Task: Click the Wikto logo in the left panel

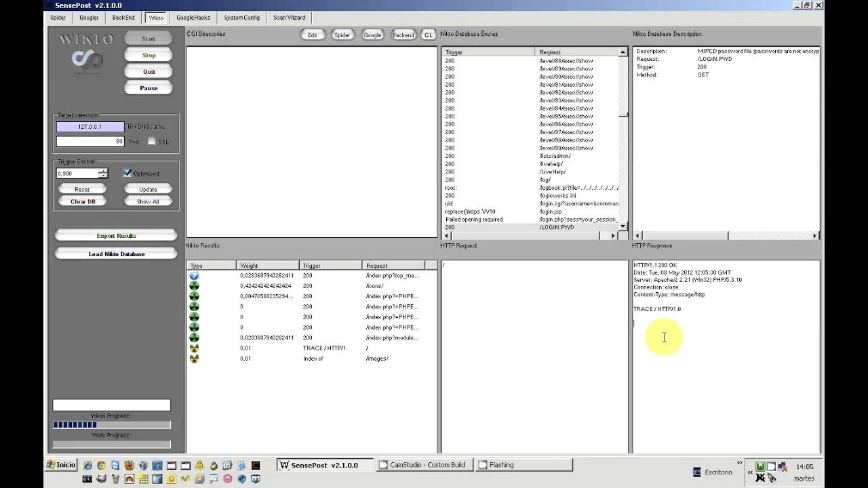Action: tap(87, 54)
